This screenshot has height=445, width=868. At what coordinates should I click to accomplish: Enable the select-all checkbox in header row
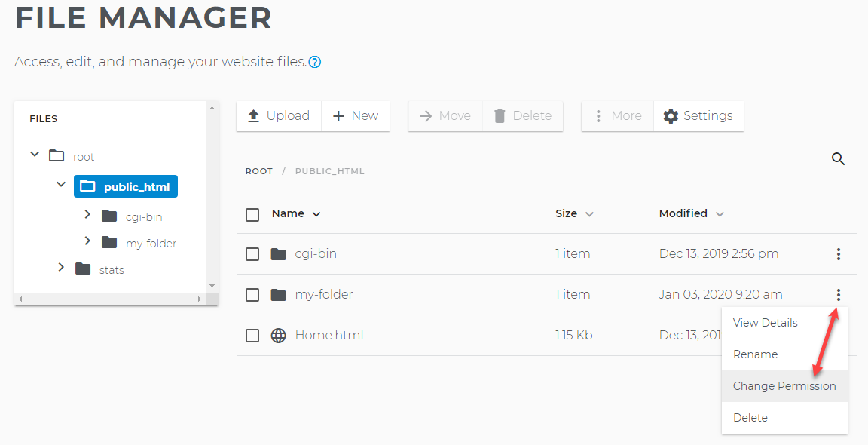click(x=252, y=214)
